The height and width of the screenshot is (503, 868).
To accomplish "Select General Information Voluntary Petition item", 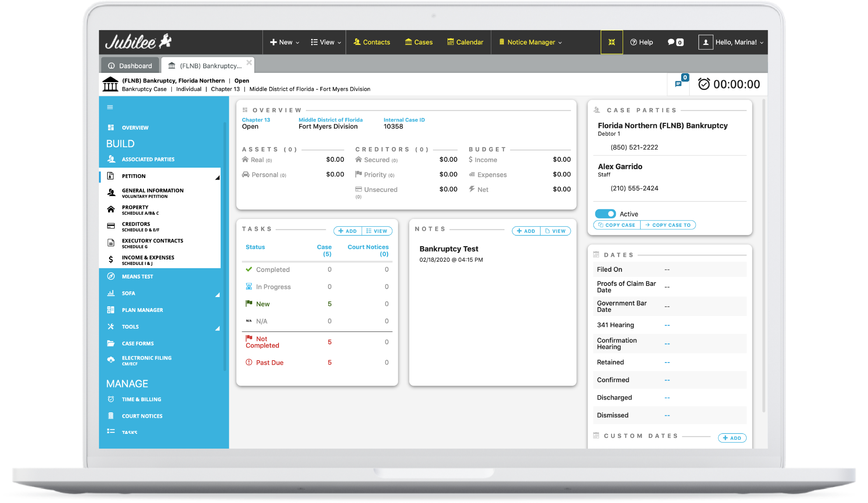I will pyautogui.click(x=153, y=193).
